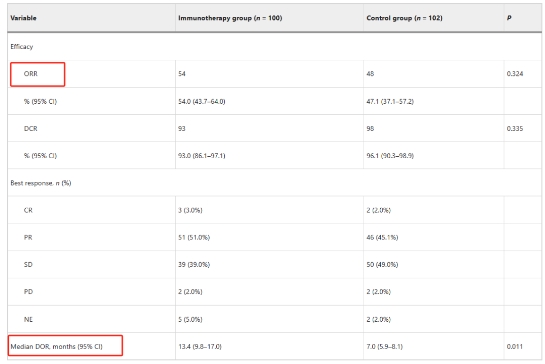The width and height of the screenshot is (545, 364).
Task: Select the NE row label
Action: 28,319
